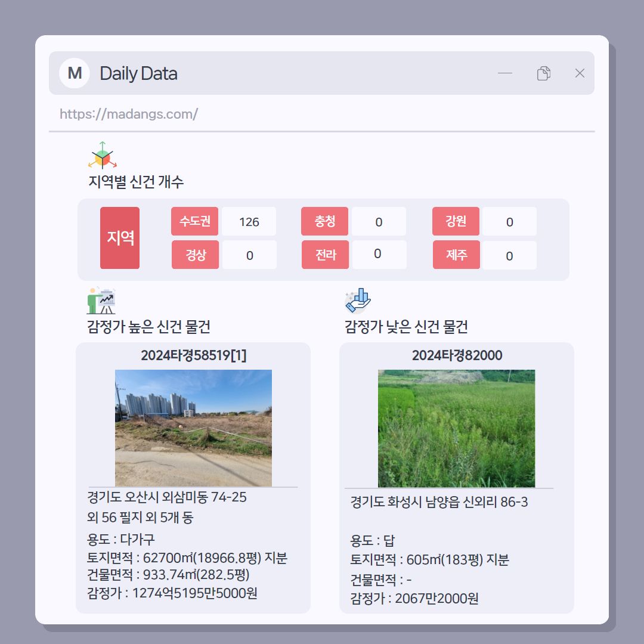Select the 충청 region button
644x644 pixels.
(x=324, y=221)
